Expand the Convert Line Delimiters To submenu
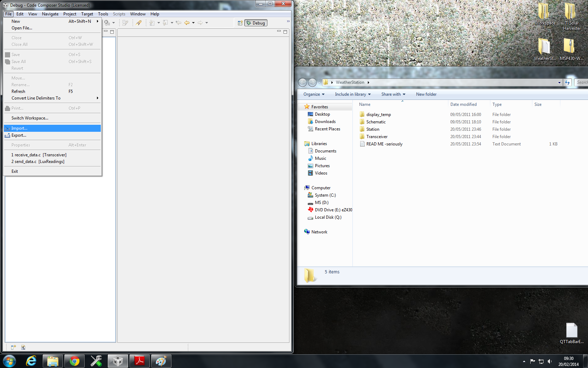Screen dimensions: 588x368 [52, 98]
